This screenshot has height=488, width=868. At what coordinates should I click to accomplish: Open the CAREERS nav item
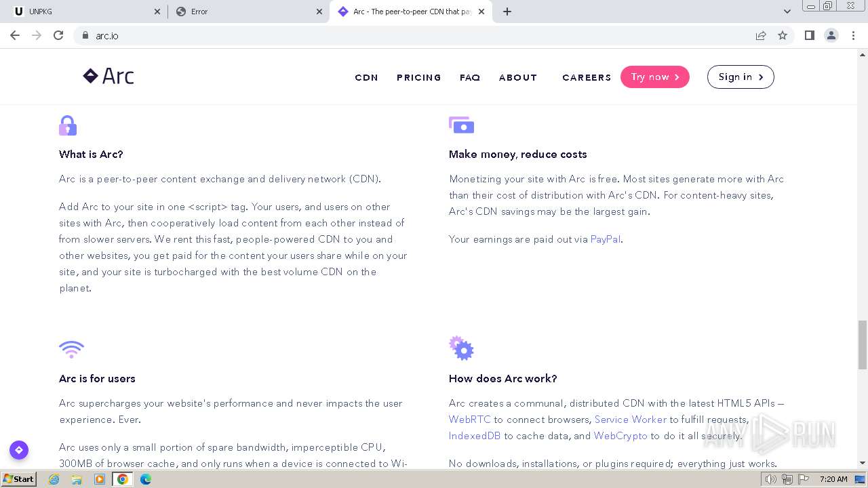[587, 78]
